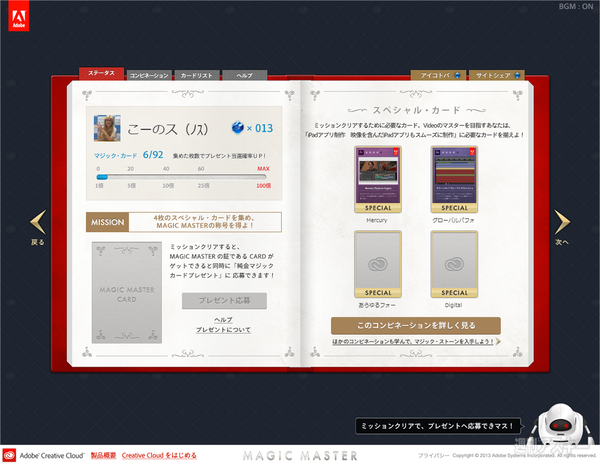
Task: Open the コンビネーション tab
Action: 149,75
